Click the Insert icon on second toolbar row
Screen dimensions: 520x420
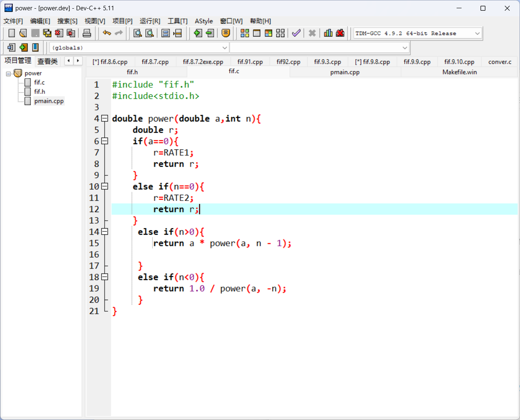click(x=12, y=48)
